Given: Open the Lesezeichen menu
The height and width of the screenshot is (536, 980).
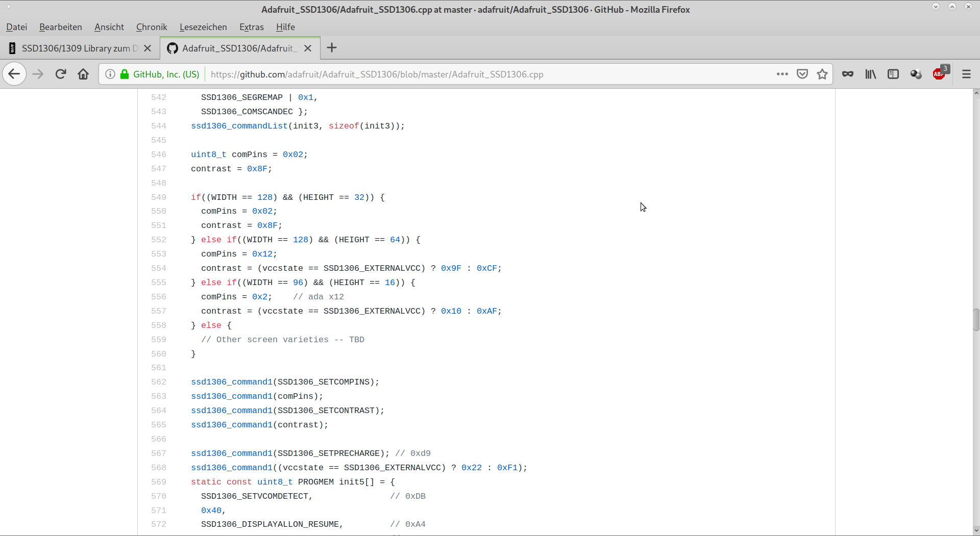Looking at the screenshot, I should pyautogui.click(x=203, y=27).
